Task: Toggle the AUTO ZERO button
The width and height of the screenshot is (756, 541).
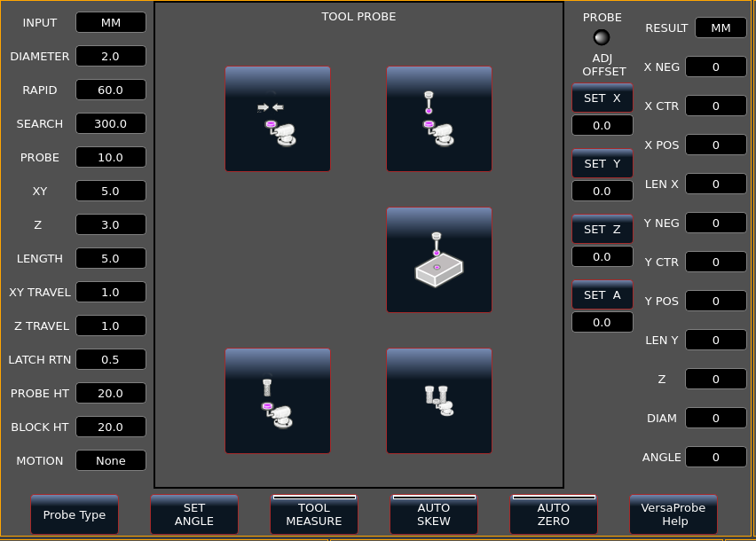Action: (554, 514)
